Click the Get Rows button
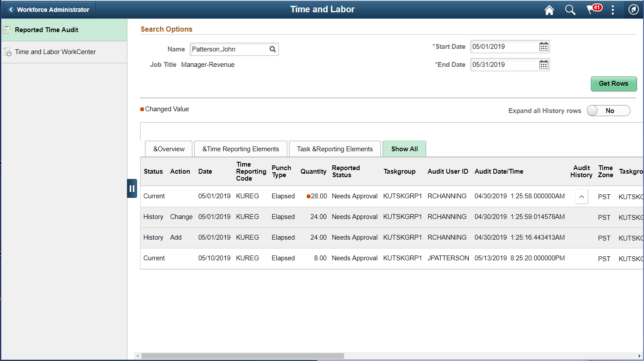 [x=614, y=84]
